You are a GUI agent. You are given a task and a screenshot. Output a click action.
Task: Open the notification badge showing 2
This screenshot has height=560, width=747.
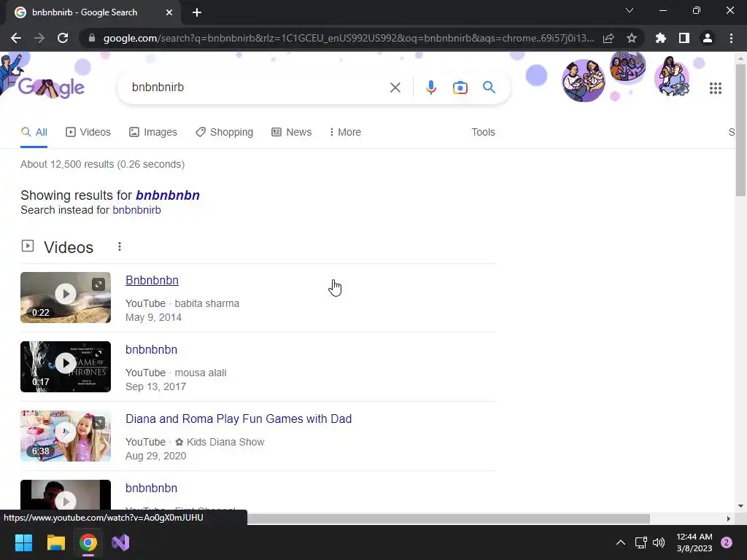coord(727,542)
